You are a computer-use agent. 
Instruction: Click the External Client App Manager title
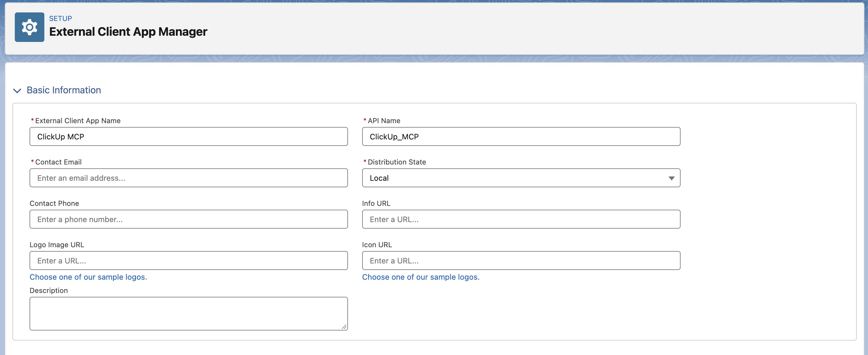pyautogui.click(x=128, y=32)
